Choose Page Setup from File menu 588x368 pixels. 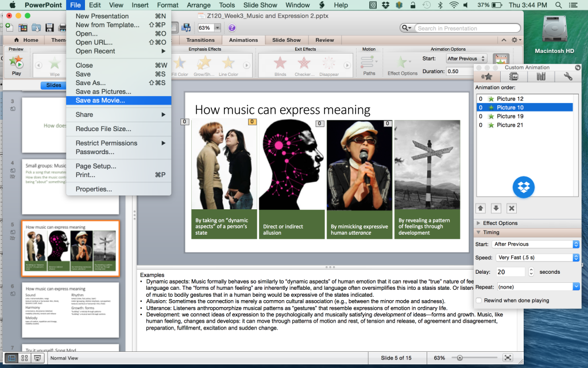118,166
